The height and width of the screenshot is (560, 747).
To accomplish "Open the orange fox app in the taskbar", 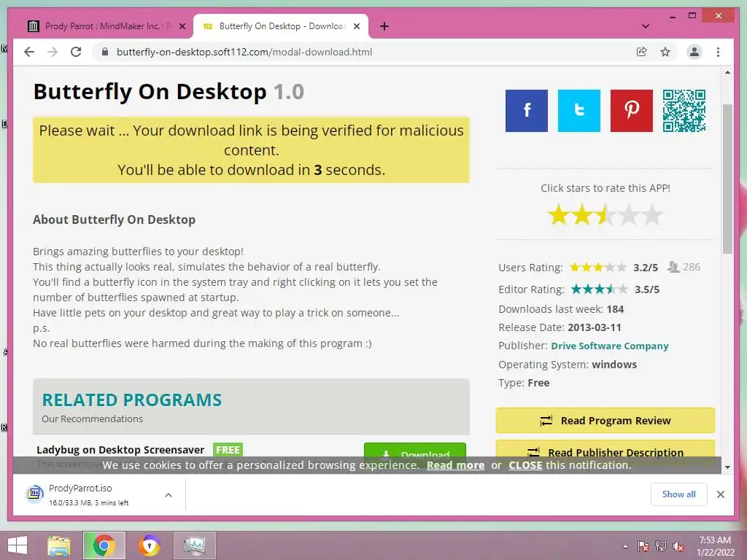I will (150, 545).
